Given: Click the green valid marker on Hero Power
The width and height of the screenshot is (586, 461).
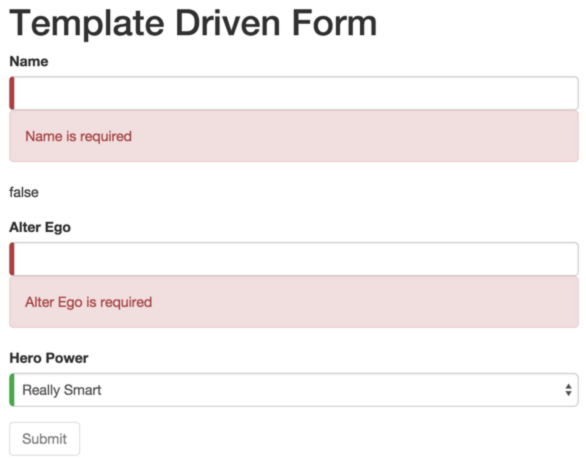Looking at the screenshot, I should click(x=12, y=390).
